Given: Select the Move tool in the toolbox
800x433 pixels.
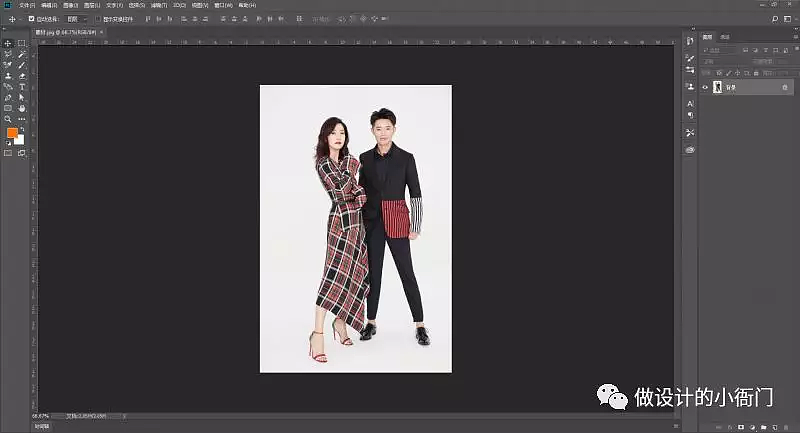Looking at the screenshot, I should (x=8, y=43).
